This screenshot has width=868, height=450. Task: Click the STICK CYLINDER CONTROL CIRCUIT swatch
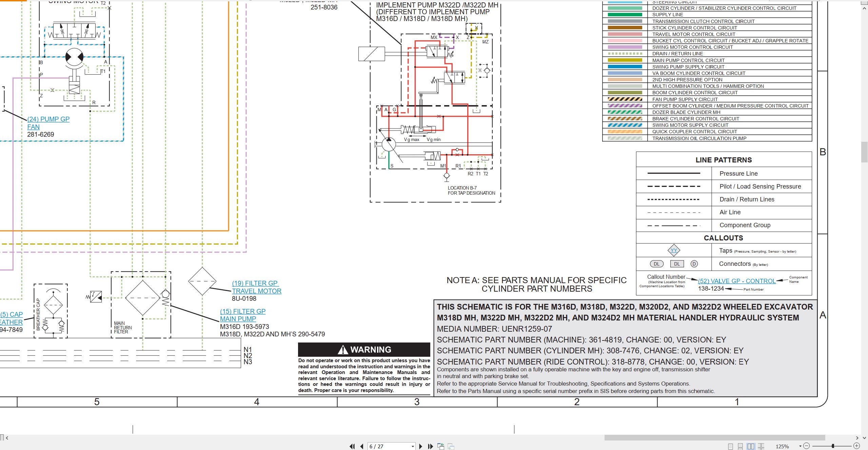pyautogui.click(x=625, y=28)
